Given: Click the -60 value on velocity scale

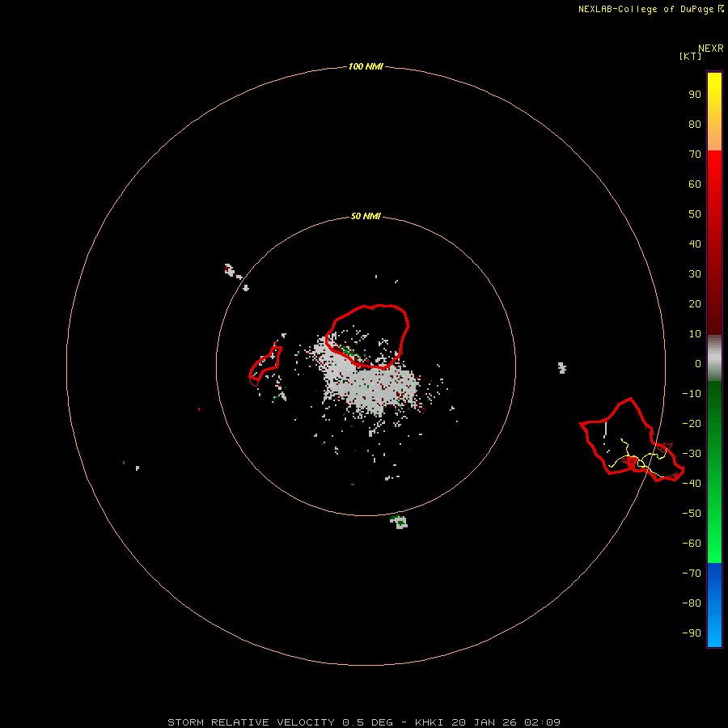Looking at the screenshot, I should 692,544.
